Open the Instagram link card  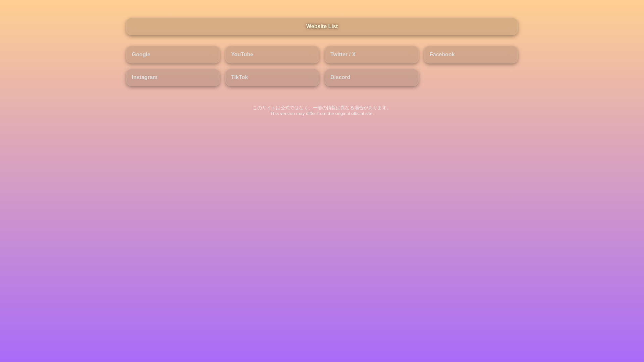(x=173, y=77)
